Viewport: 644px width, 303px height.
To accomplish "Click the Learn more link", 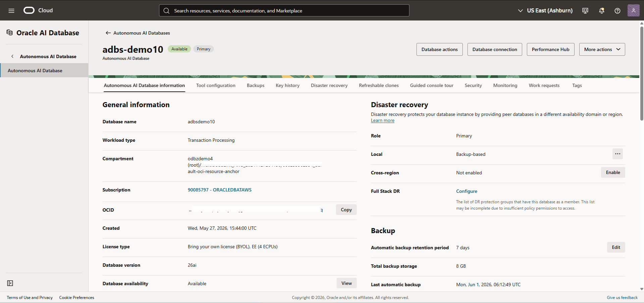I will click(383, 121).
